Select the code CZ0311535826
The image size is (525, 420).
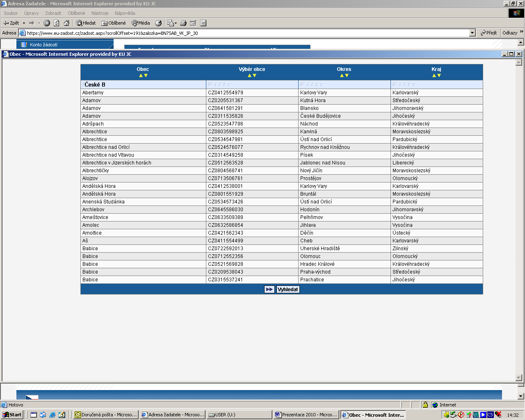click(x=226, y=116)
